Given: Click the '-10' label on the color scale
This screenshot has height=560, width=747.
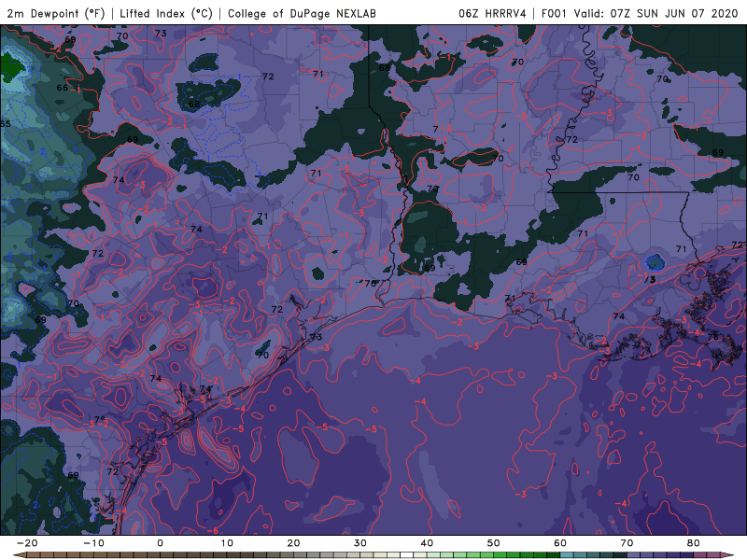Looking at the screenshot, I should point(93,543).
